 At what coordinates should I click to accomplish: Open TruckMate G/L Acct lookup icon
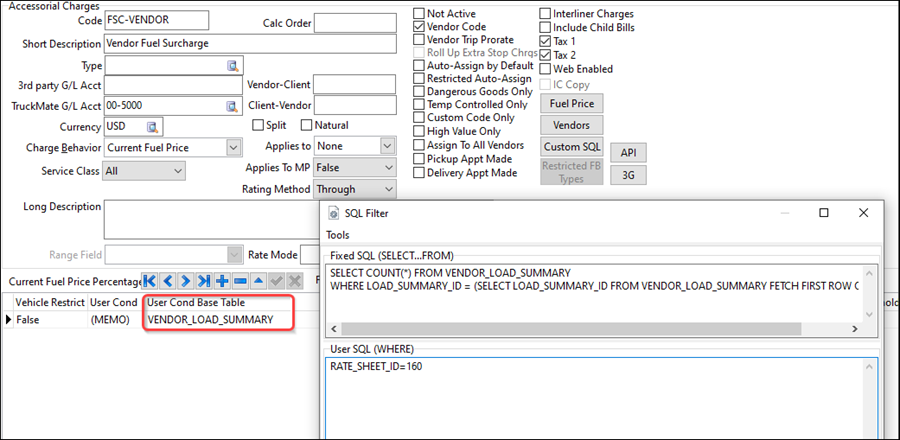(x=231, y=106)
